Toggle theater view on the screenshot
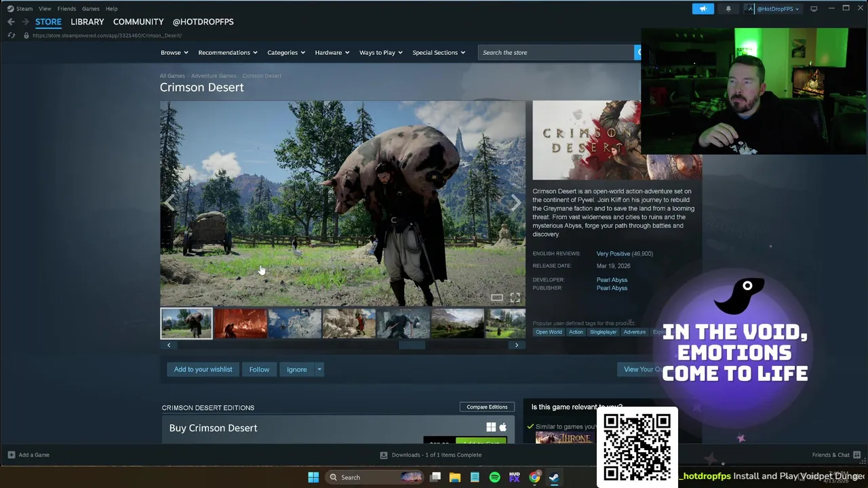868x488 pixels. pyautogui.click(x=497, y=298)
